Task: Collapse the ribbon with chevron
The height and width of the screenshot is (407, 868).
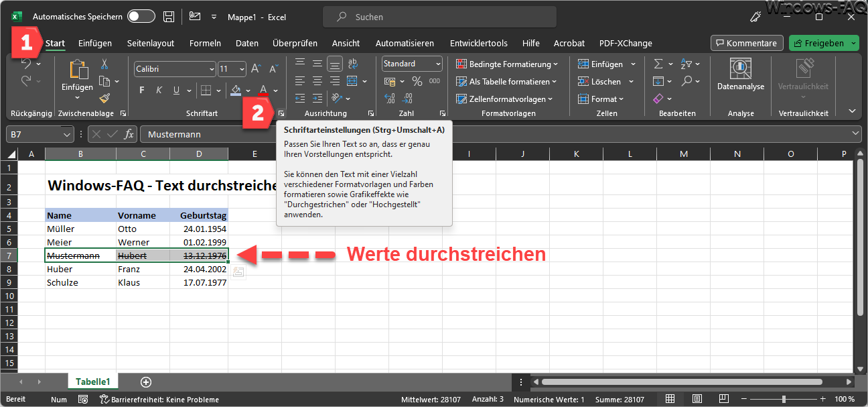Action: coord(852,111)
